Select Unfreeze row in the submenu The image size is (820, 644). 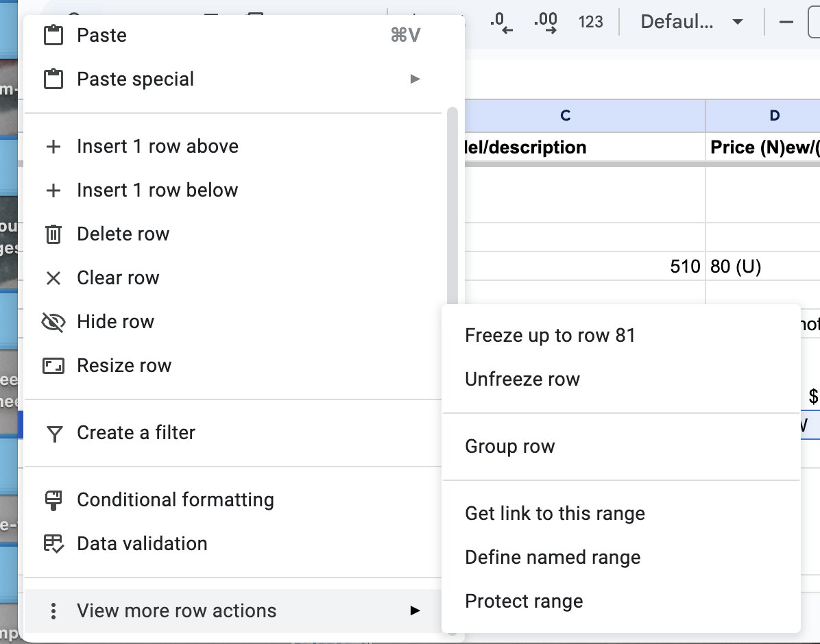pyautogui.click(x=522, y=380)
